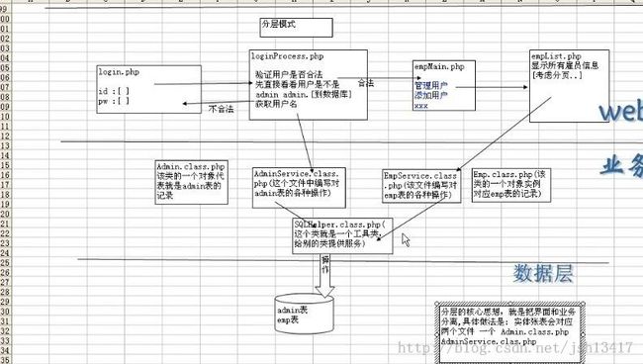Select the 不合法 arrow label
The width and height of the screenshot is (643, 364).
[x=221, y=109]
